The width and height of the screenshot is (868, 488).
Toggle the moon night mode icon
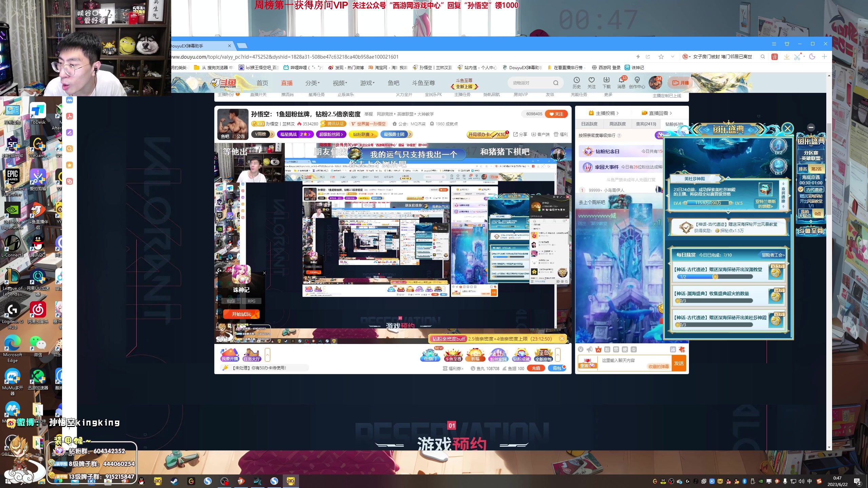click(x=812, y=57)
